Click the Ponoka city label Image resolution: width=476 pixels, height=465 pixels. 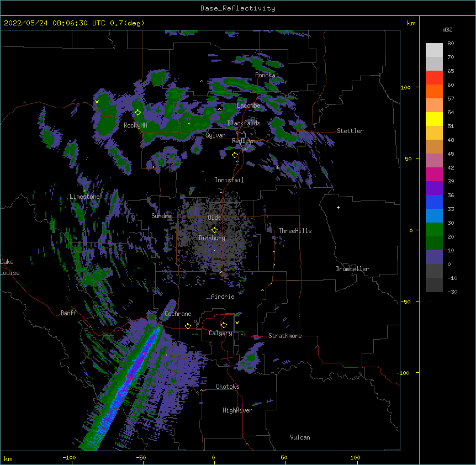click(265, 75)
